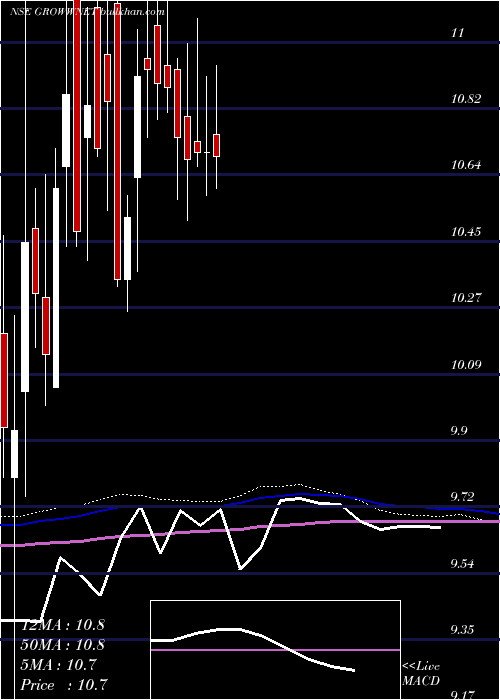
Task: Click the 9.54 price axis label
Action: click(x=464, y=563)
